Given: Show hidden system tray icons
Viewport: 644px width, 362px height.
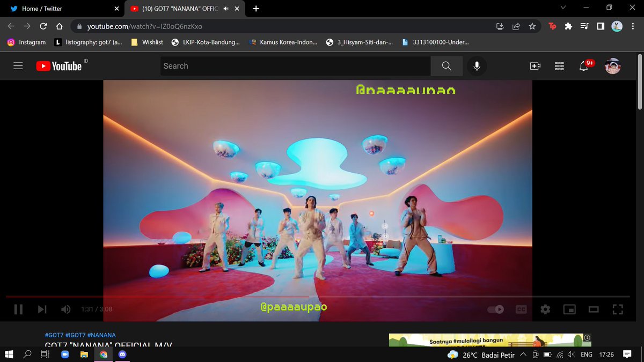Looking at the screenshot, I should pyautogui.click(x=523, y=354).
